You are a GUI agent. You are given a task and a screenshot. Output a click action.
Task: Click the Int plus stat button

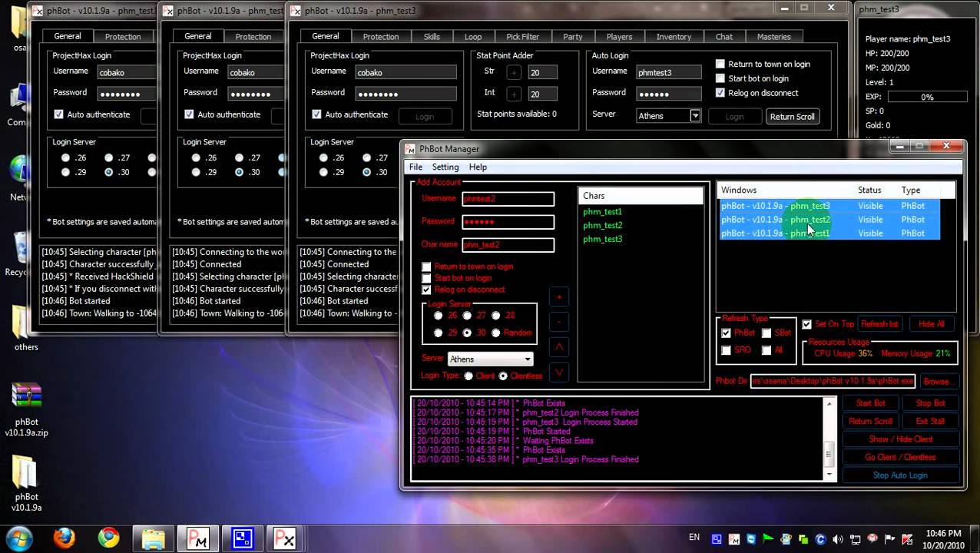pos(514,94)
